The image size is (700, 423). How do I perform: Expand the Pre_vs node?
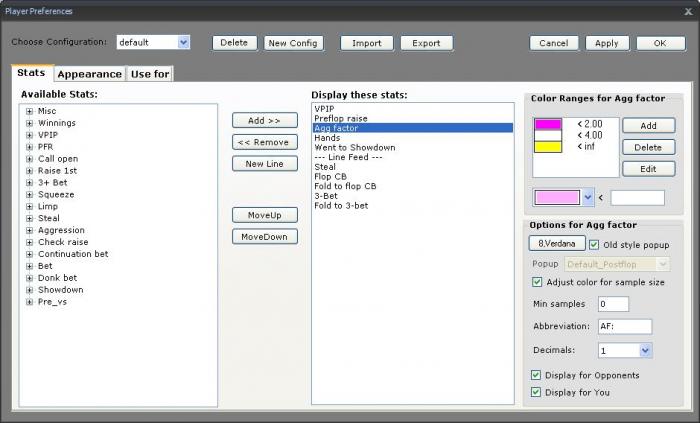[x=29, y=302]
